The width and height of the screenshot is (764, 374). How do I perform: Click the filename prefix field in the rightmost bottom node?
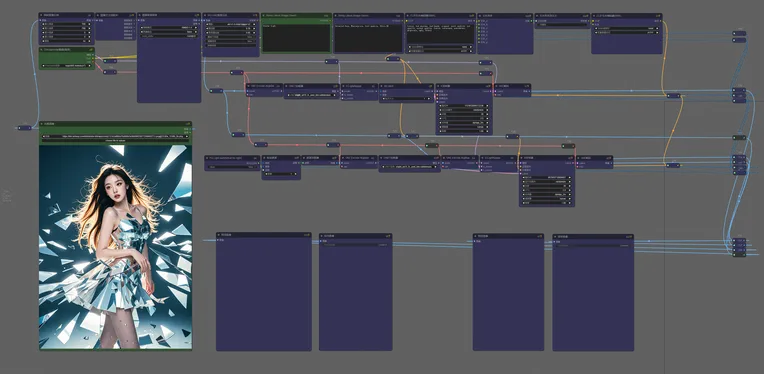[x=593, y=245]
